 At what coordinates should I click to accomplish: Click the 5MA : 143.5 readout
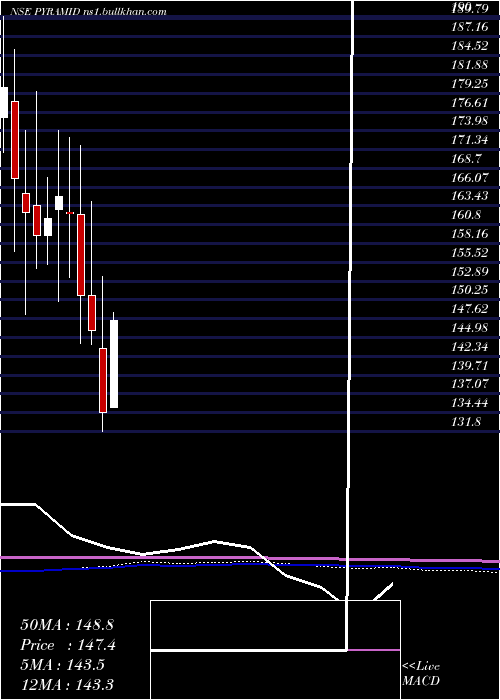(x=62, y=664)
